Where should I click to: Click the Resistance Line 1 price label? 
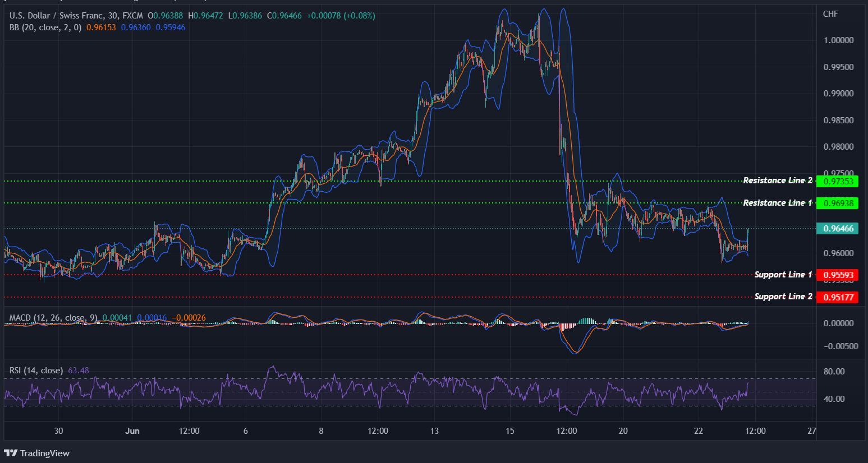coord(838,203)
